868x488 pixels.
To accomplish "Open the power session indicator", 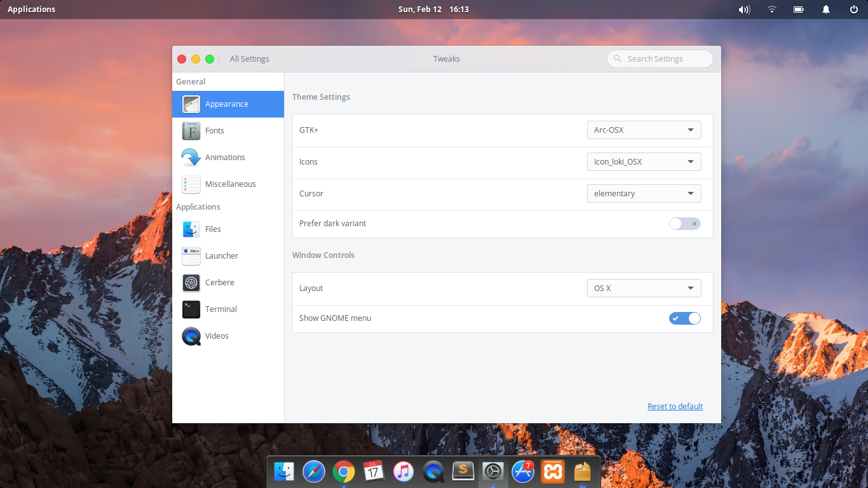I will pos(854,10).
